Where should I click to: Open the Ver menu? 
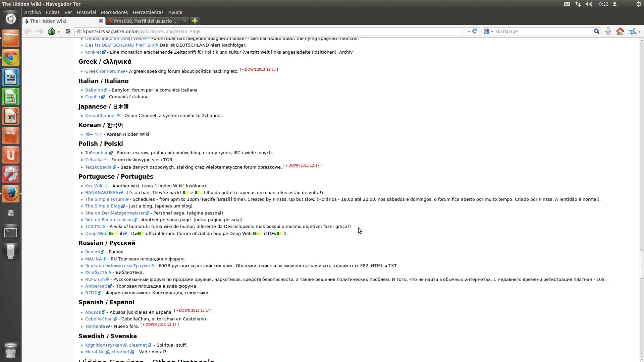click(x=68, y=12)
